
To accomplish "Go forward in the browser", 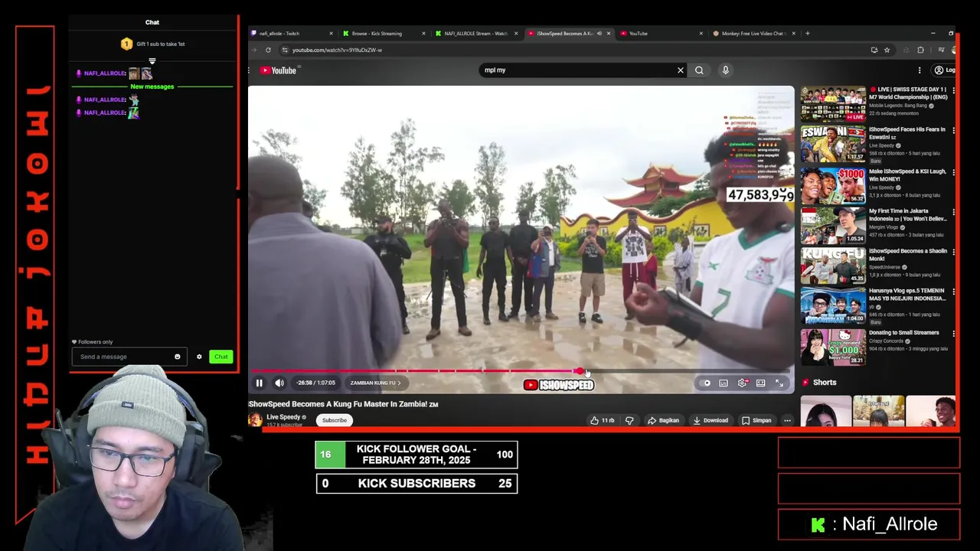I will coord(254,50).
